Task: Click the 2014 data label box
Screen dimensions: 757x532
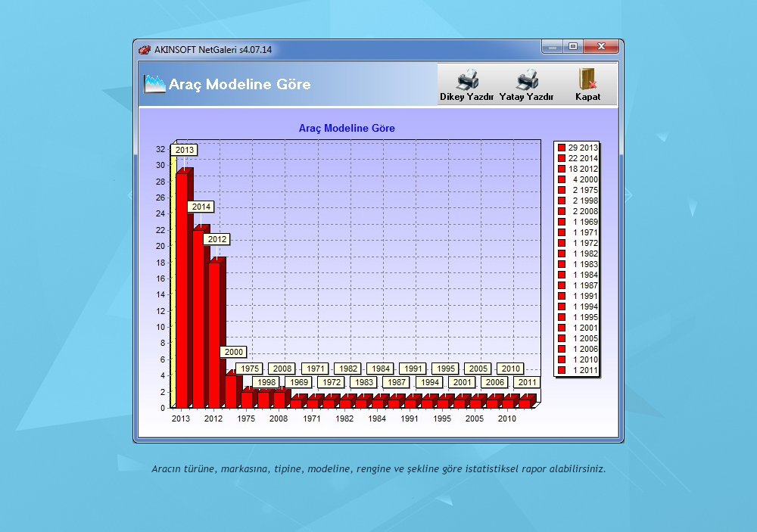Action: coord(201,207)
